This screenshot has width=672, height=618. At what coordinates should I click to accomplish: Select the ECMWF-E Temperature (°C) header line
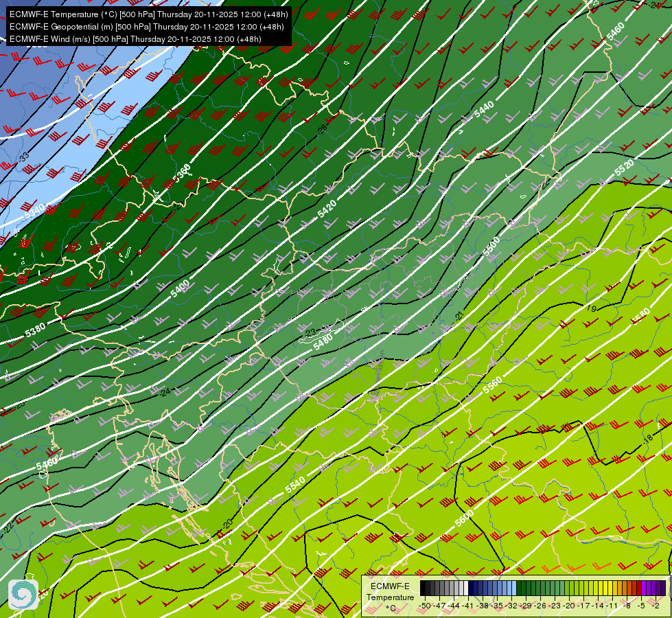point(148,14)
